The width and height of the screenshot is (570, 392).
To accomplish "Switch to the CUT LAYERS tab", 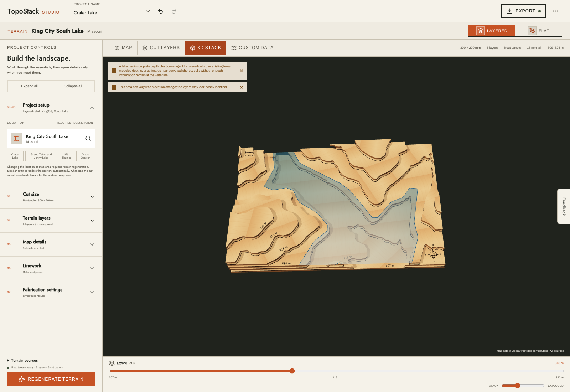I will point(161,48).
